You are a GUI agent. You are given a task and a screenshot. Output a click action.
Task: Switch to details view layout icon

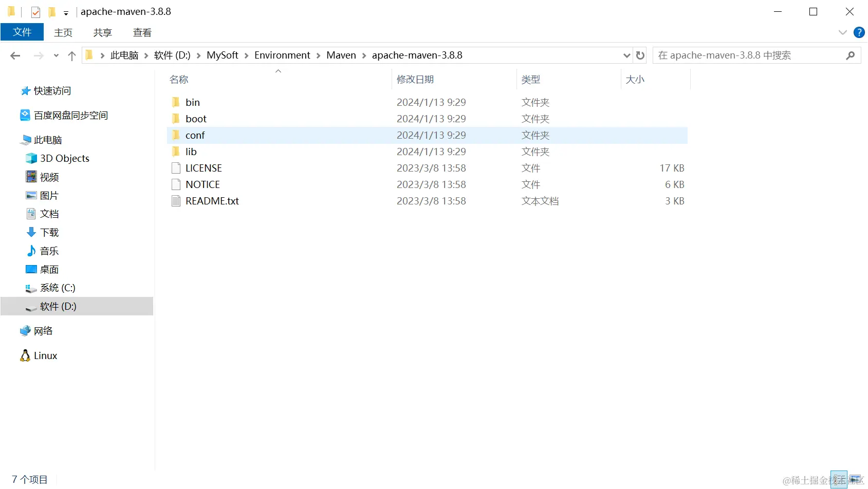(839, 480)
